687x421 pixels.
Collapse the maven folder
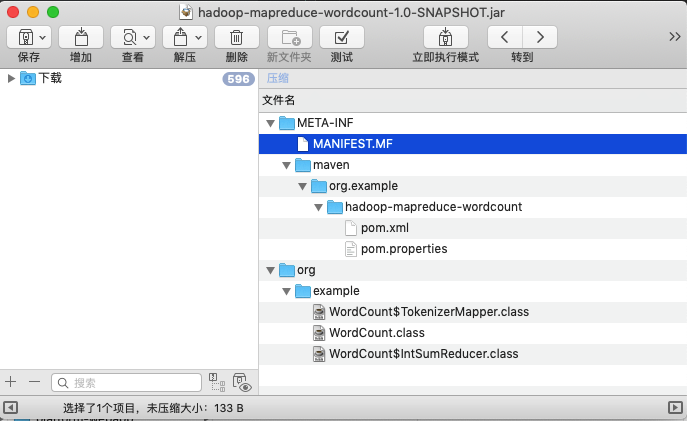point(287,166)
